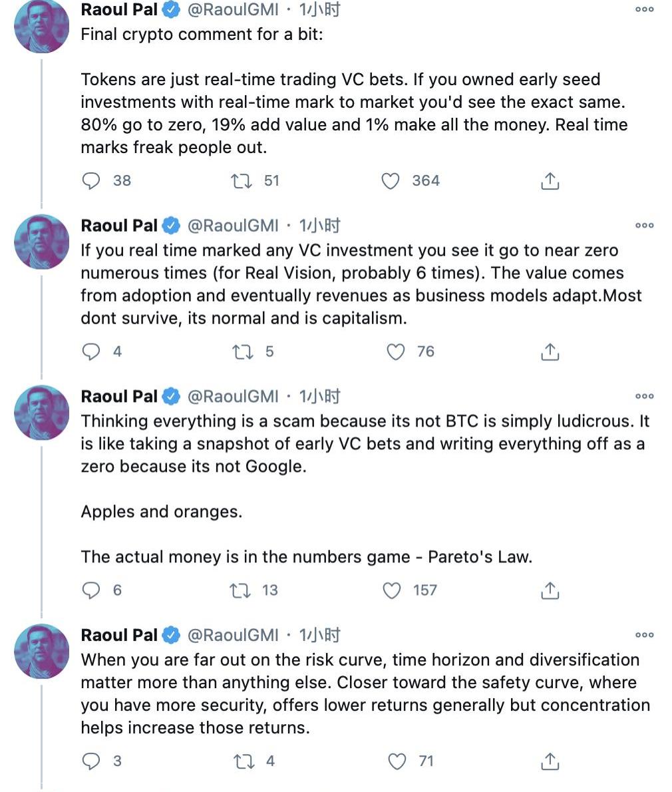The height and width of the screenshot is (792, 672).
Task: Reply to the 'real time marked' tweet
Action: click(x=90, y=351)
